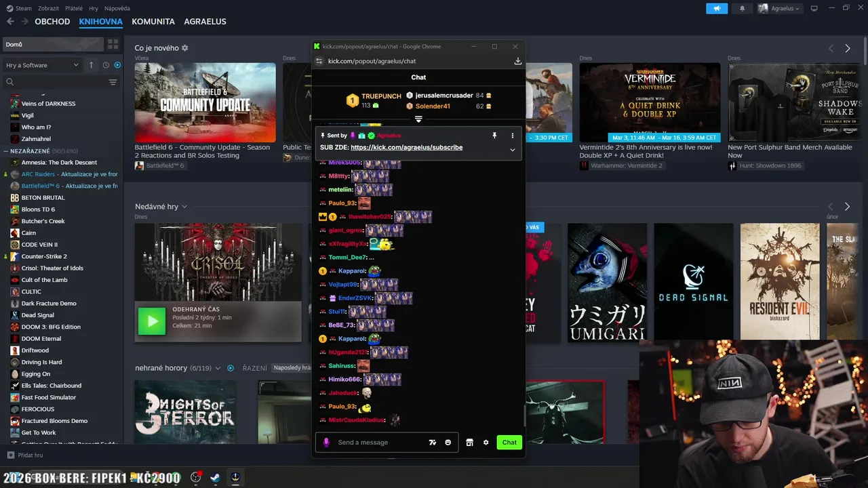868x488 pixels.
Task: Open the Nápověda menu
Action: pyautogui.click(x=117, y=8)
